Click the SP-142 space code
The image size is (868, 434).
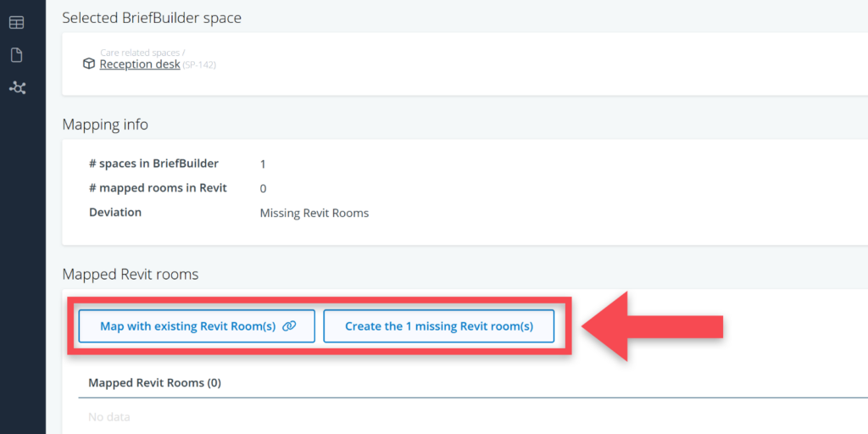pos(199,65)
